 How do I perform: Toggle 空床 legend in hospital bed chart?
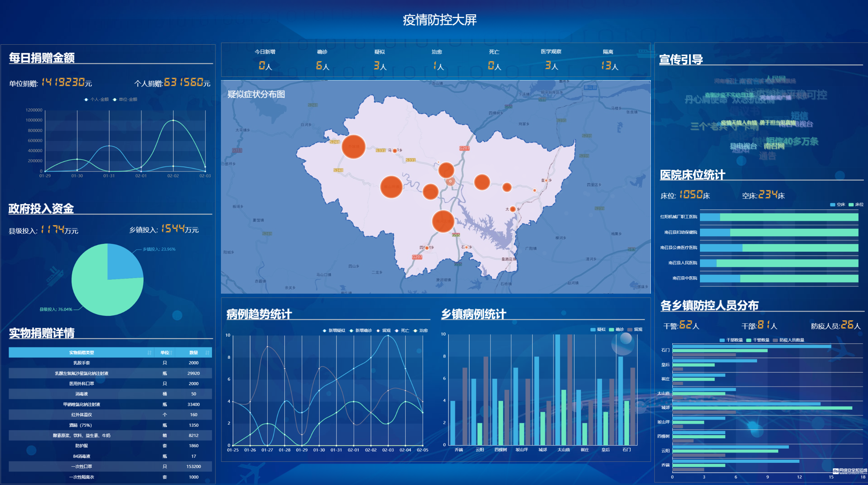point(837,205)
